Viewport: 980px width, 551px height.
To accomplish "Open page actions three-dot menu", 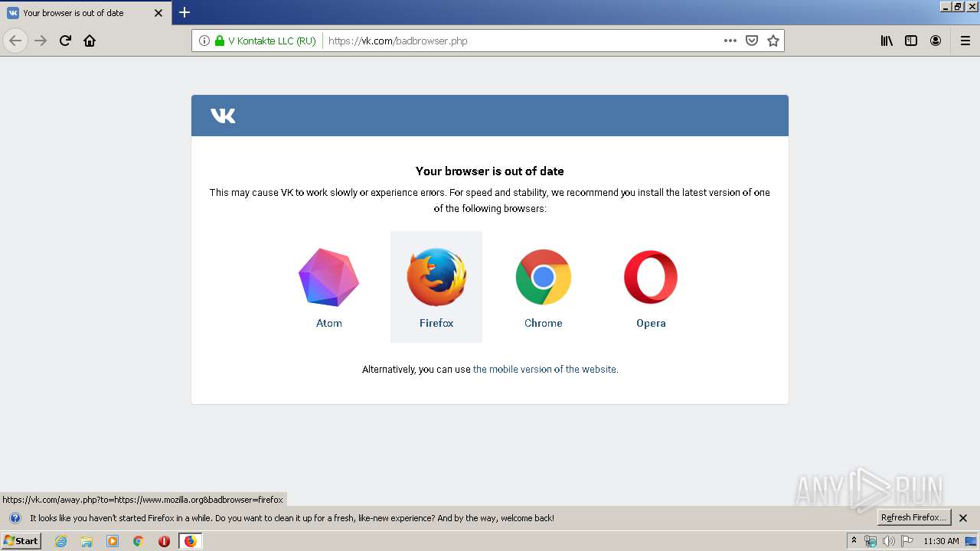I will pyautogui.click(x=730, y=41).
